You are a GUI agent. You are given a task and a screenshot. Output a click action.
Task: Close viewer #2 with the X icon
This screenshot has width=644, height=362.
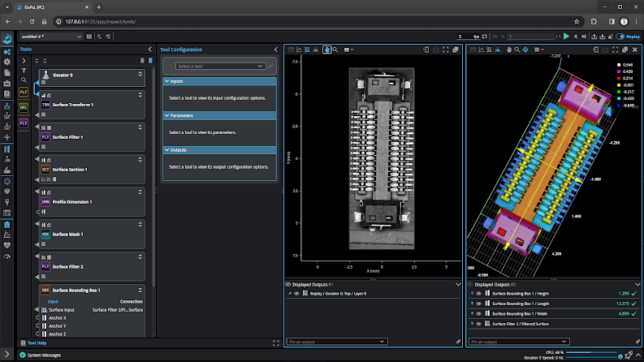point(635,50)
